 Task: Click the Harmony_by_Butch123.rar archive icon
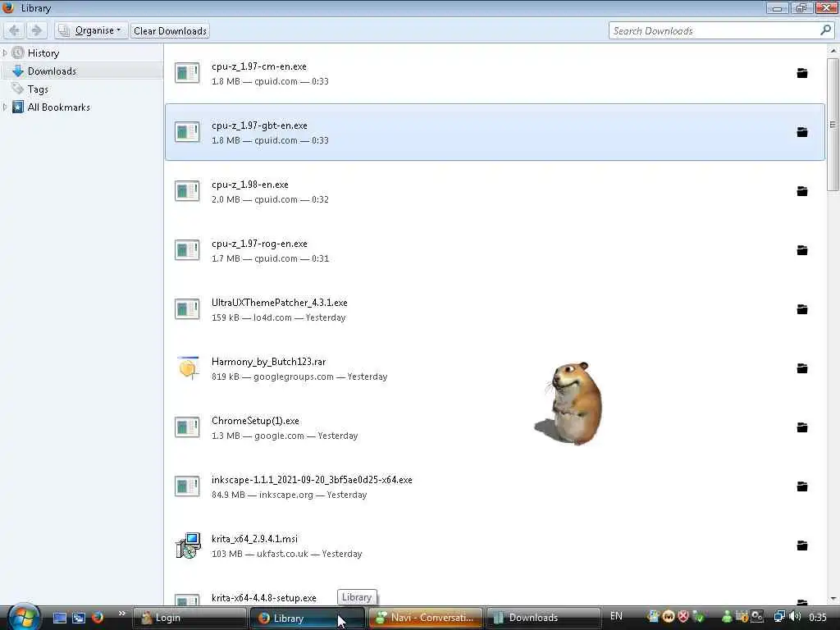click(x=188, y=368)
